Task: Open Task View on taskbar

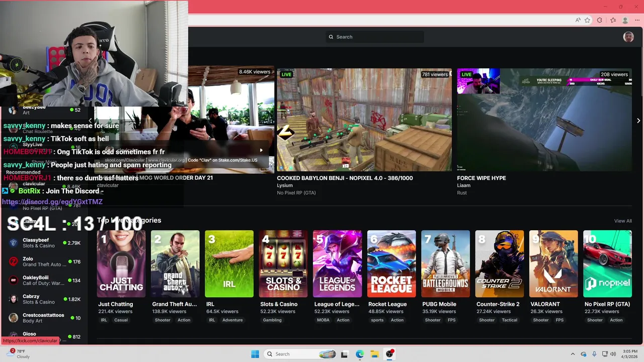Action: [344, 354]
